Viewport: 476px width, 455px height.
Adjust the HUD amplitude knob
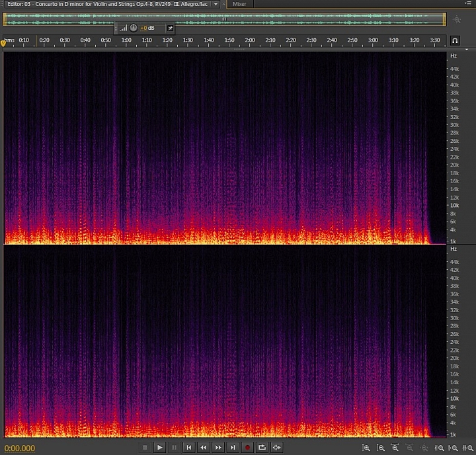coord(134,28)
